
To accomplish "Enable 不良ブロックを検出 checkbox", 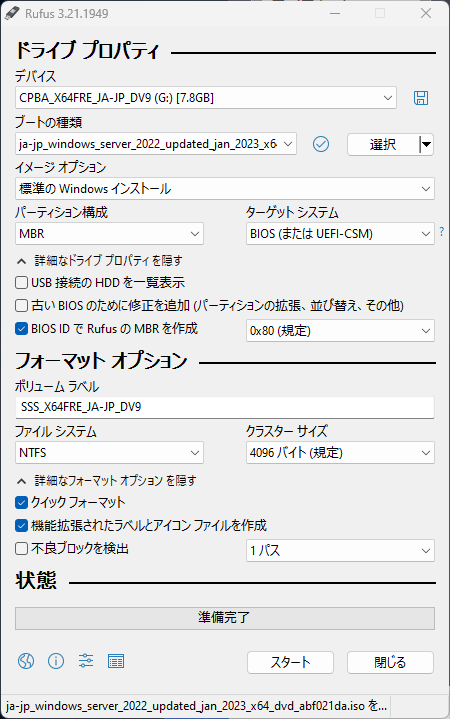I will (x=22, y=548).
